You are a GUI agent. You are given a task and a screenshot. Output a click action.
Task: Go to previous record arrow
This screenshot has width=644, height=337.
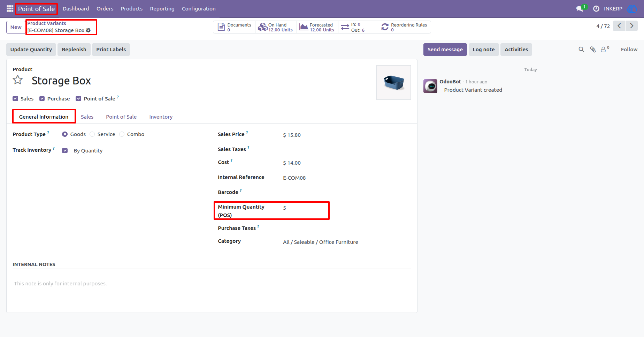[619, 26]
